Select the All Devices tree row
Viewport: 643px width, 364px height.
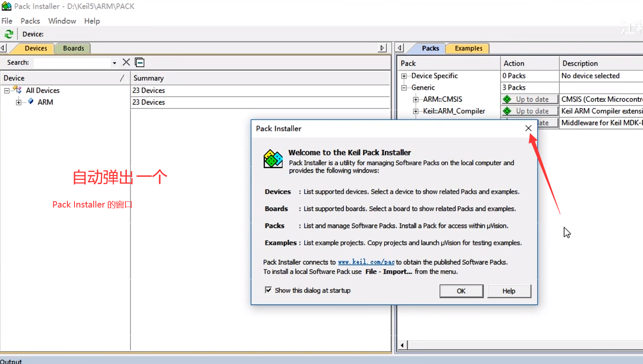[42, 90]
